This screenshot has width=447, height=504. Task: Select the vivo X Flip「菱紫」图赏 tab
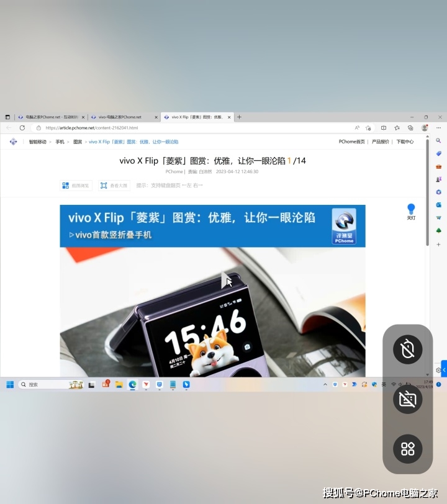tap(197, 117)
